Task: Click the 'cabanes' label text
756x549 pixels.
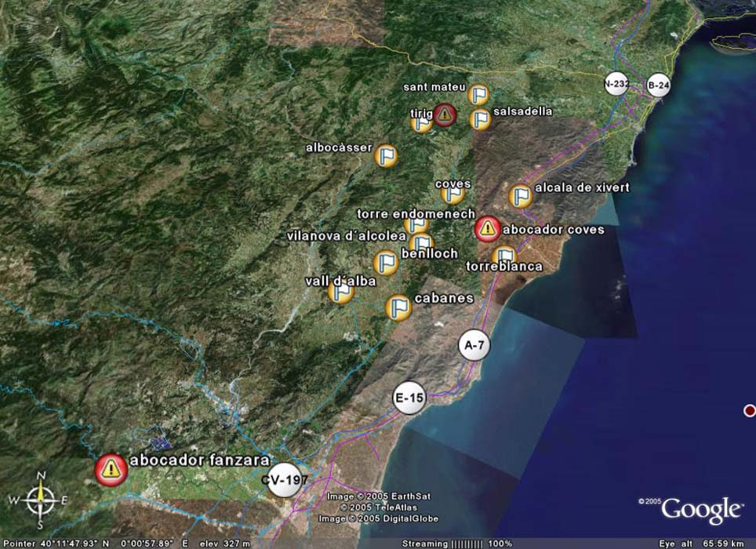Action: point(444,298)
